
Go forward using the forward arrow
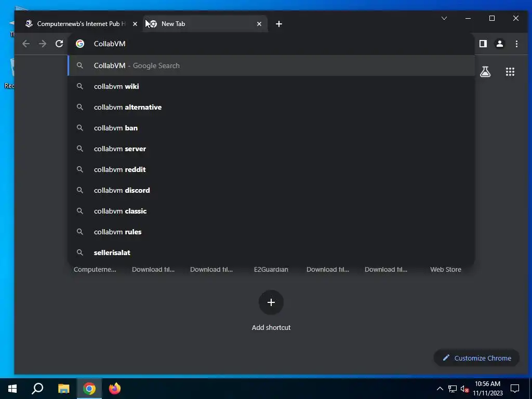point(43,44)
